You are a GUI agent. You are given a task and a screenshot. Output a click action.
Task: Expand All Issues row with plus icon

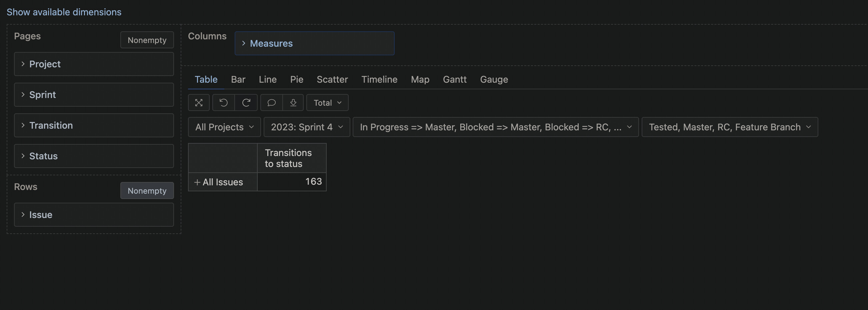coord(197,182)
